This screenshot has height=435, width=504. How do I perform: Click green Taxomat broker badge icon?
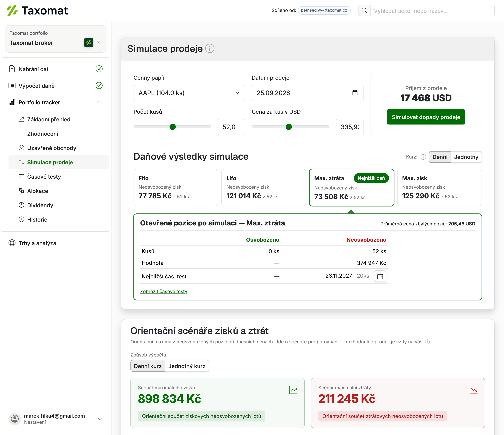pos(88,43)
